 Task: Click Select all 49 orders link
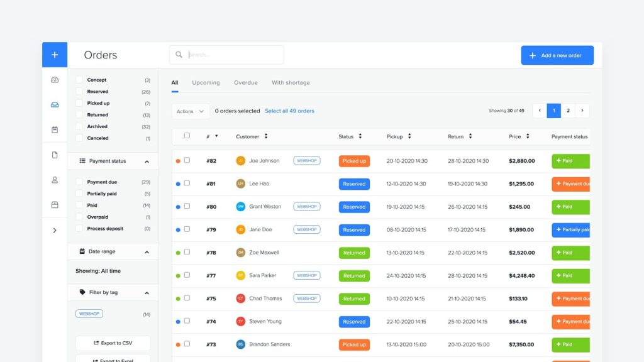(289, 111)
